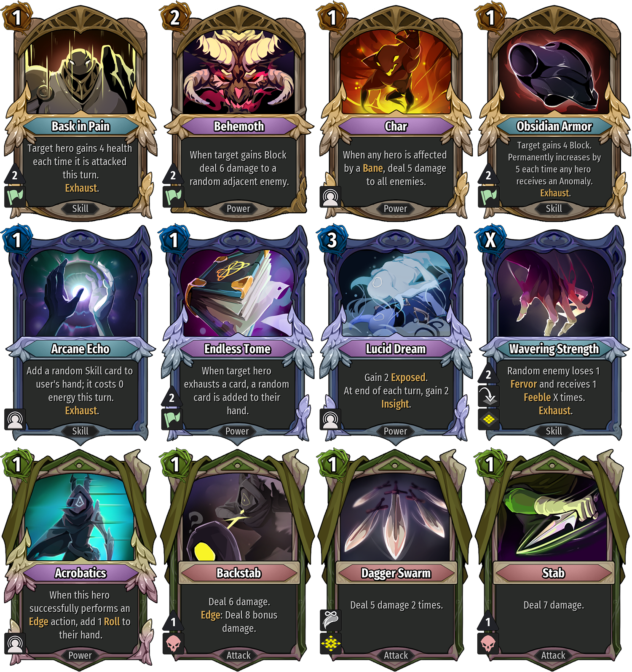
Task: Select the Behemoth card artwork
Action: tap(238, 72)
